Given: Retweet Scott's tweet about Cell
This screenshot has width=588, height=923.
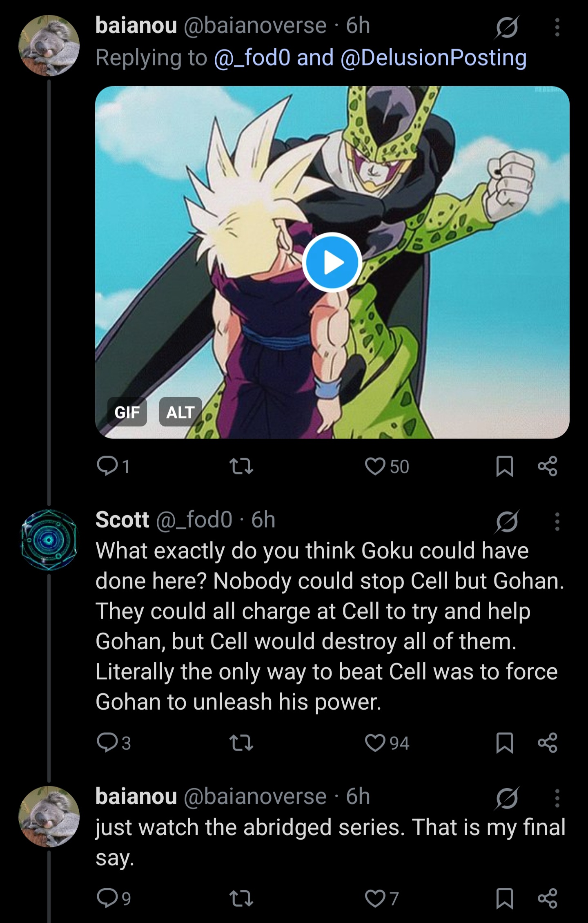Looking at the screenshot, I should click(x=241, y=742).
